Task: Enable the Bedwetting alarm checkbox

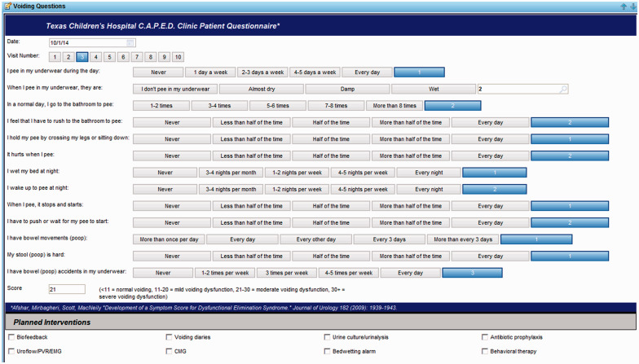Action: click(327, 351)
